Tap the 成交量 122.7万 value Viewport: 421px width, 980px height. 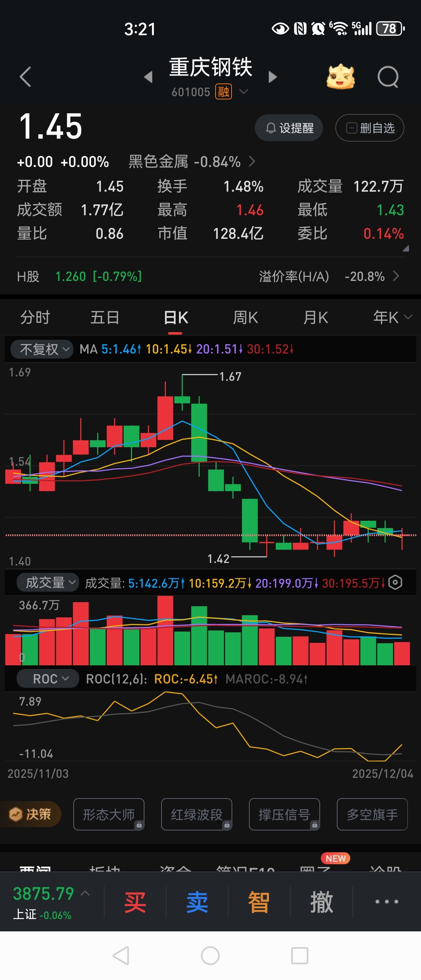point(378,187)
